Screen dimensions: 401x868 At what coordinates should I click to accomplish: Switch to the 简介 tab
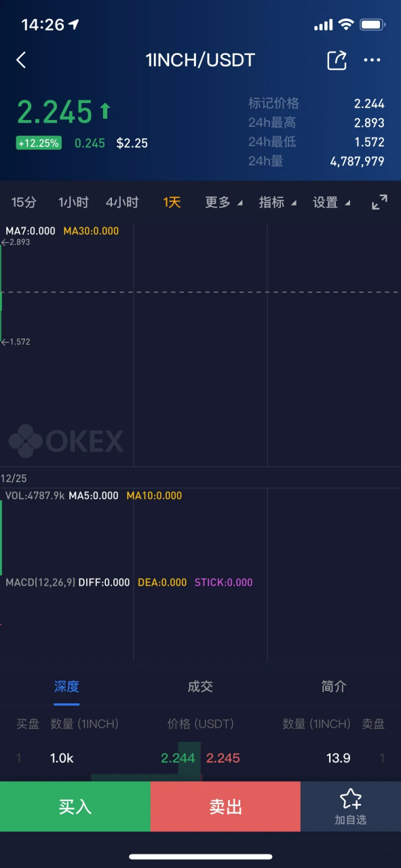(x=334, y=686)
